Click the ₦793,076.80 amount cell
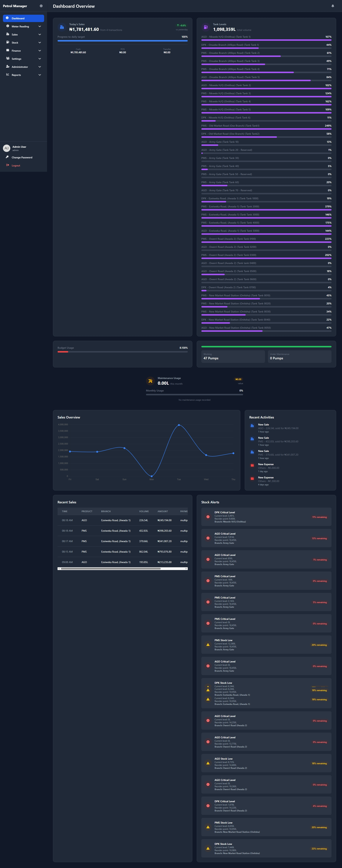Viewport: 342px width, 868px height. pyautogui.click(x=165, y=552)
